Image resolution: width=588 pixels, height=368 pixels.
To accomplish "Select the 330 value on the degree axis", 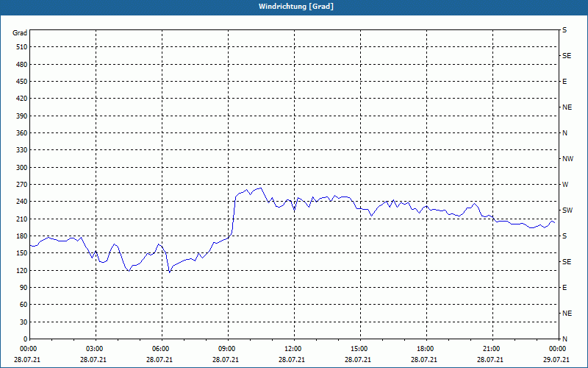I will pyautogui.click(x=22, y=150).
